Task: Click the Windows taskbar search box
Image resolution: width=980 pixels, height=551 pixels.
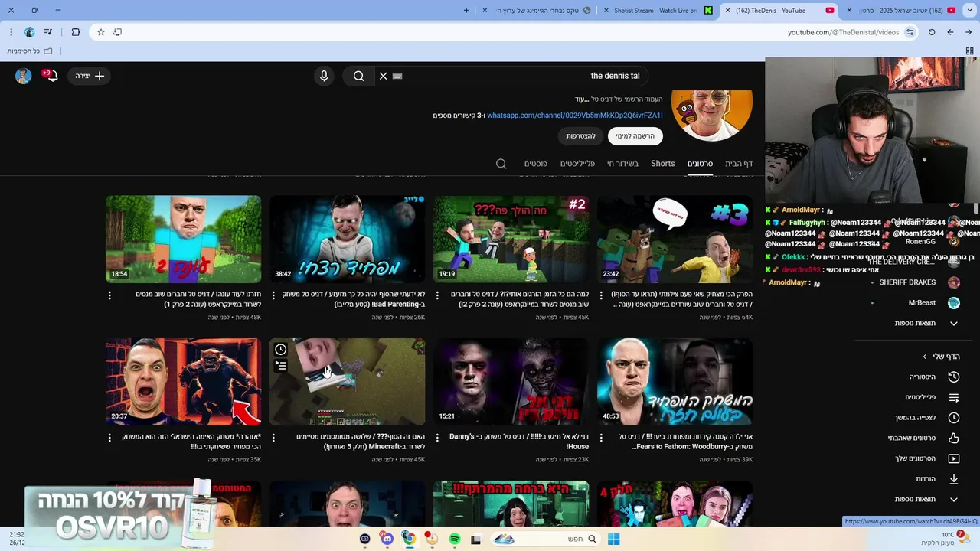Action: (x=544, y=540)
